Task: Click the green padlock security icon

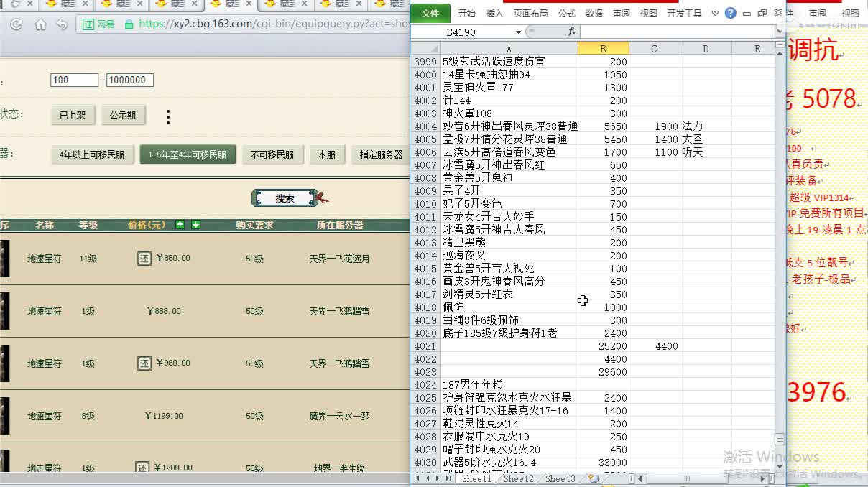Action: [129, 24]
